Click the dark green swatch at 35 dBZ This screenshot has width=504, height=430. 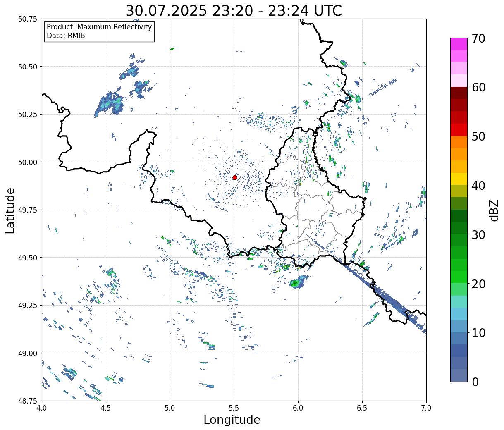[x=459, y=215]
